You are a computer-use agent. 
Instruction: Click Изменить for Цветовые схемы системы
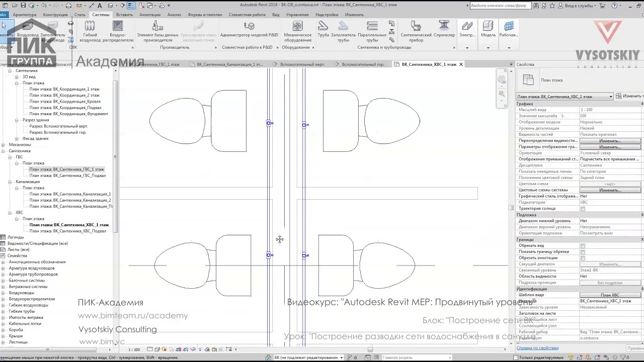610,190
